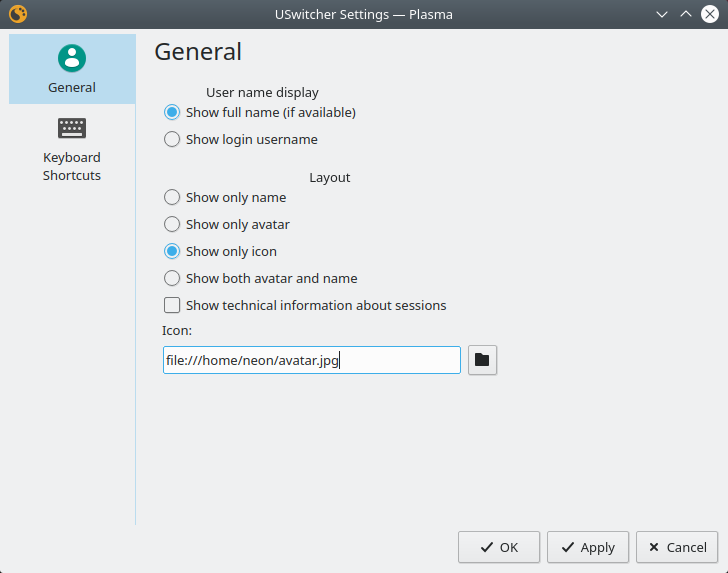Click the General person icon in sidebar
The width and height of the screenshot is (728, 573).
click(x=72, y=58)
